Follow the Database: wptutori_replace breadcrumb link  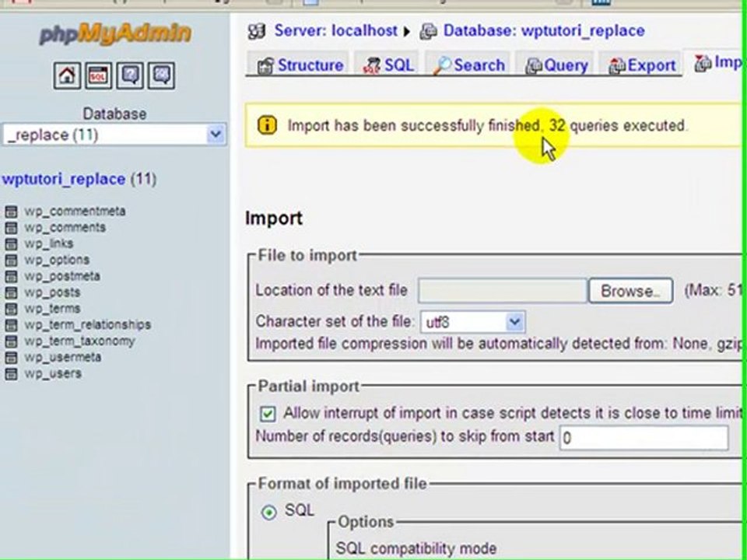(544, 31)
